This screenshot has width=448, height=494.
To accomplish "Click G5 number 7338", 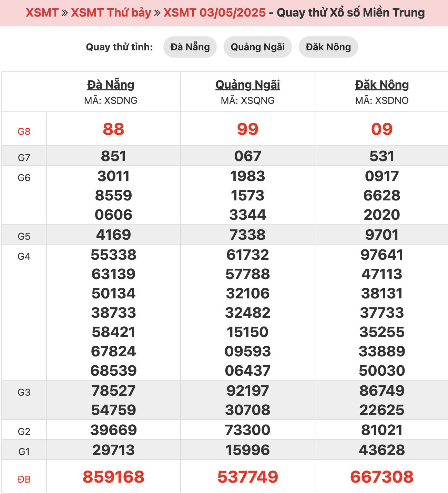I will (x=248, y=235).
